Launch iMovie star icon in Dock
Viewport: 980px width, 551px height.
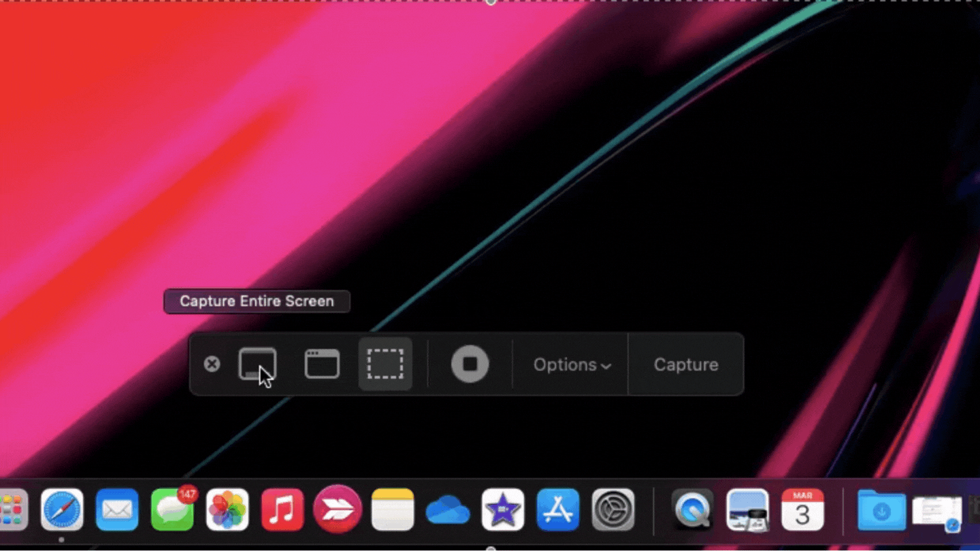tap(503, 510)
